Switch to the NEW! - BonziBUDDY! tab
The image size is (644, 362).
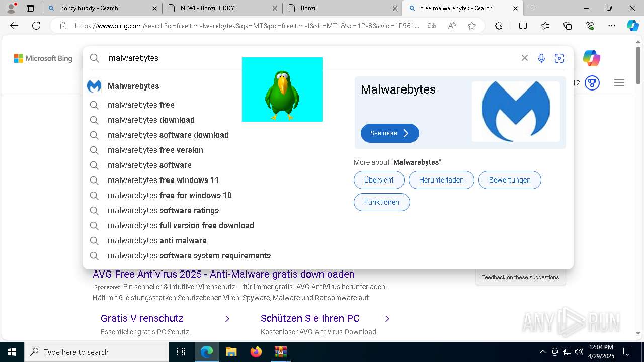[224, 8]
